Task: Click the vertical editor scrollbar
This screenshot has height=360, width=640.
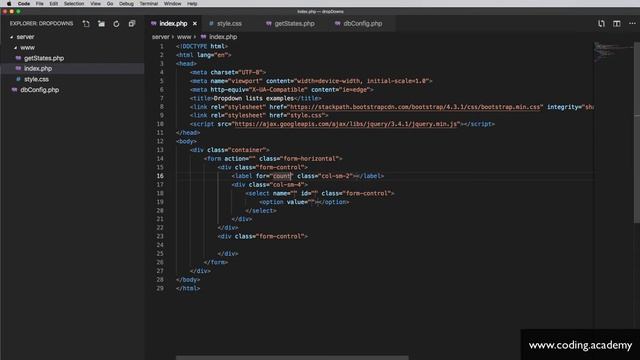Action: (x=637, y=133)
